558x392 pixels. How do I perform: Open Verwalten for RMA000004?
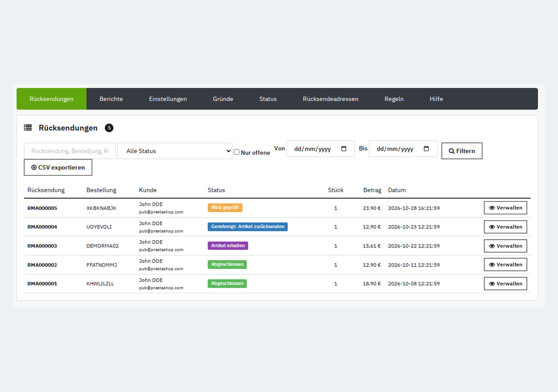pyautogui.click(x=505, y=227)
